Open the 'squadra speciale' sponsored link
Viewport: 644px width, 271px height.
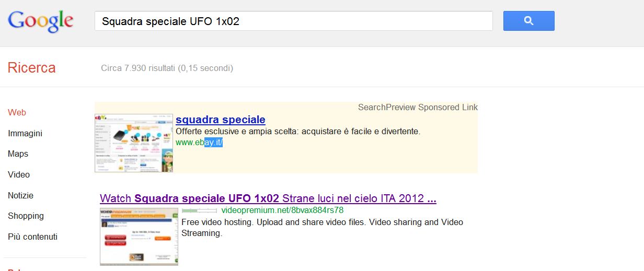tap(221, 120)
